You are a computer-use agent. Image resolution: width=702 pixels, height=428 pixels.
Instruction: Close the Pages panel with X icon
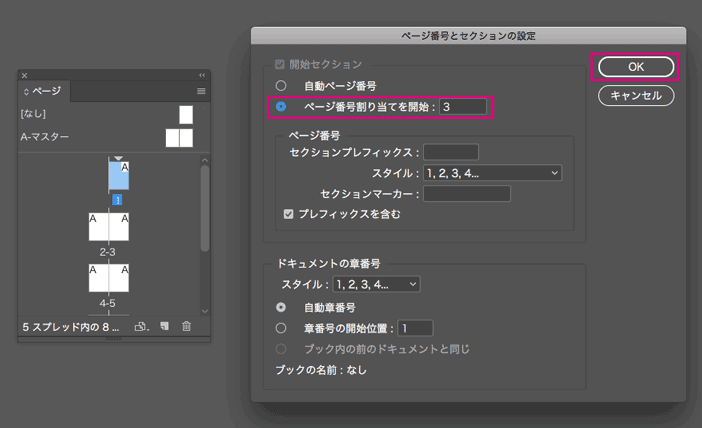pos(25,75)
